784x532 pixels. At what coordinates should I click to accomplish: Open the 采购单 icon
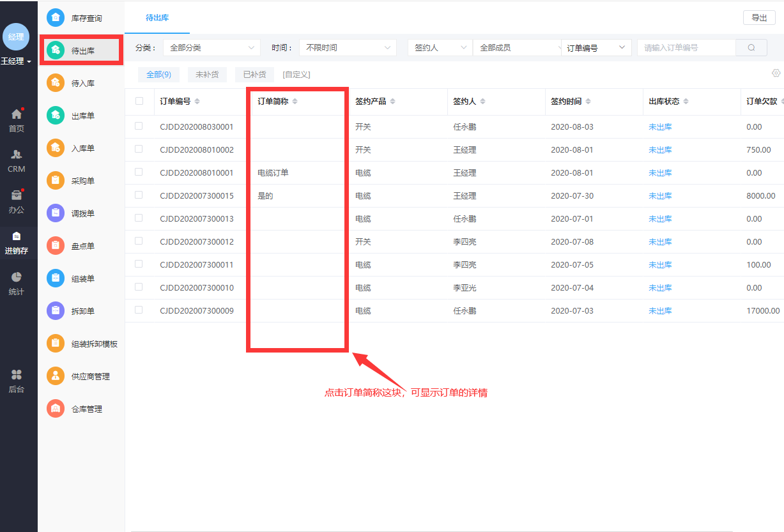(x=56, y=181)
